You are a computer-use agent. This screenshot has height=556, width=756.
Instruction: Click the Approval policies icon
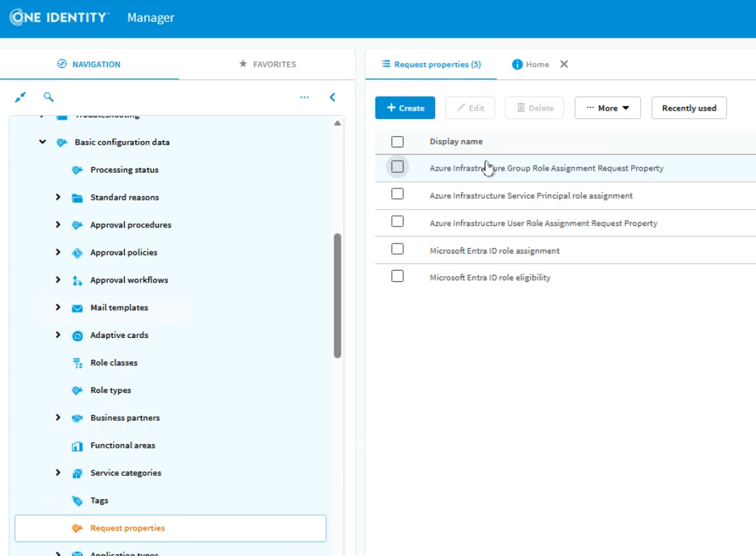click(x=77, y=252)
